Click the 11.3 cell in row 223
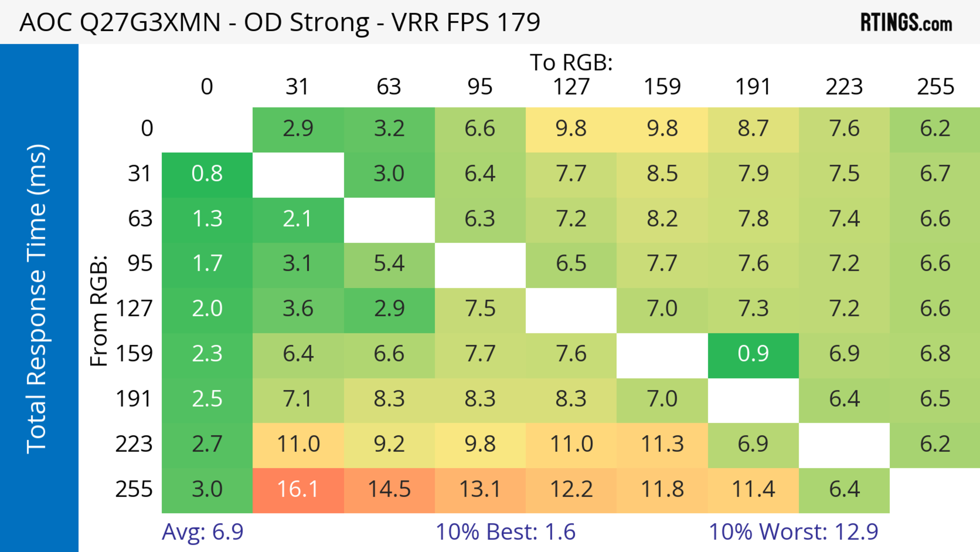Viewport: 980px width, 552px height. click(x=662, y=444)
